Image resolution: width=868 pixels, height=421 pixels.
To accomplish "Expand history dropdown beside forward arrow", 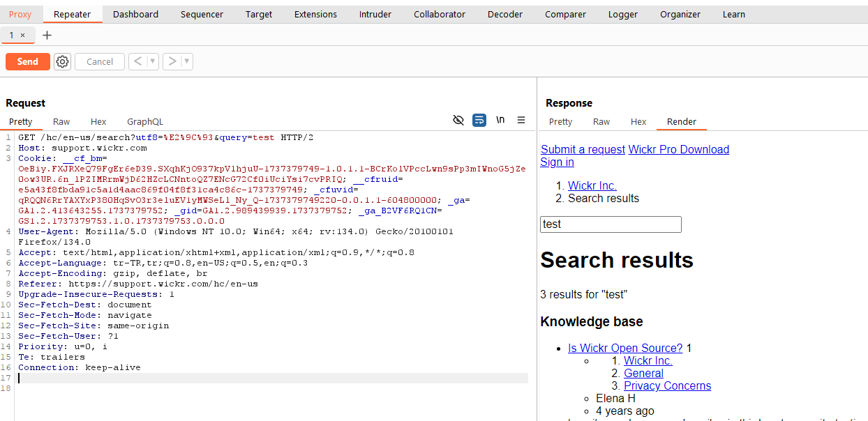I will (186, 61).
